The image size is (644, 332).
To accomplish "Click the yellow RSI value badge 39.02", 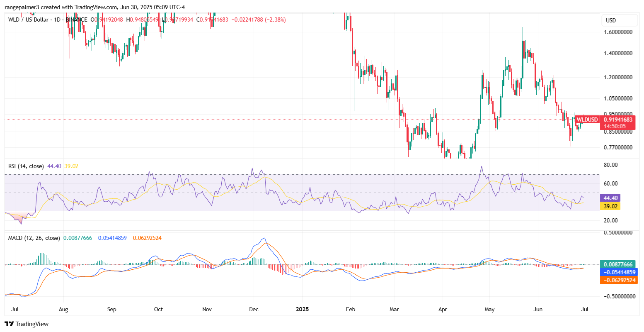I will click(610, 206).
